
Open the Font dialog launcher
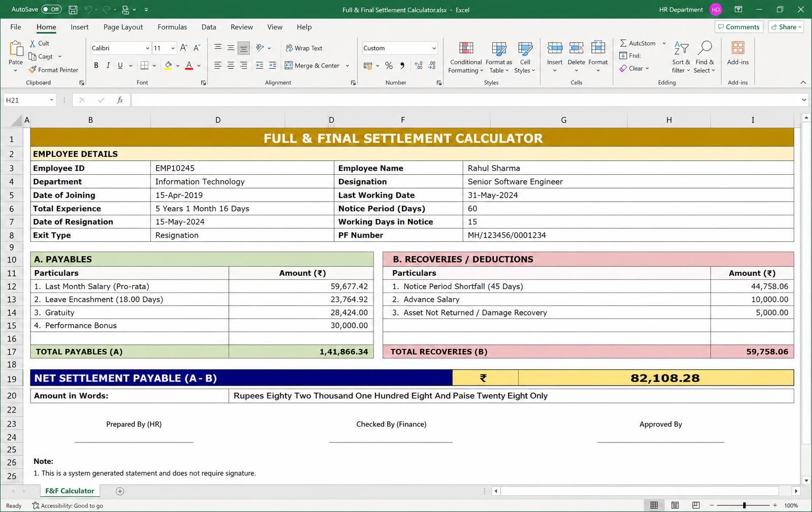(x=204, y=83)
